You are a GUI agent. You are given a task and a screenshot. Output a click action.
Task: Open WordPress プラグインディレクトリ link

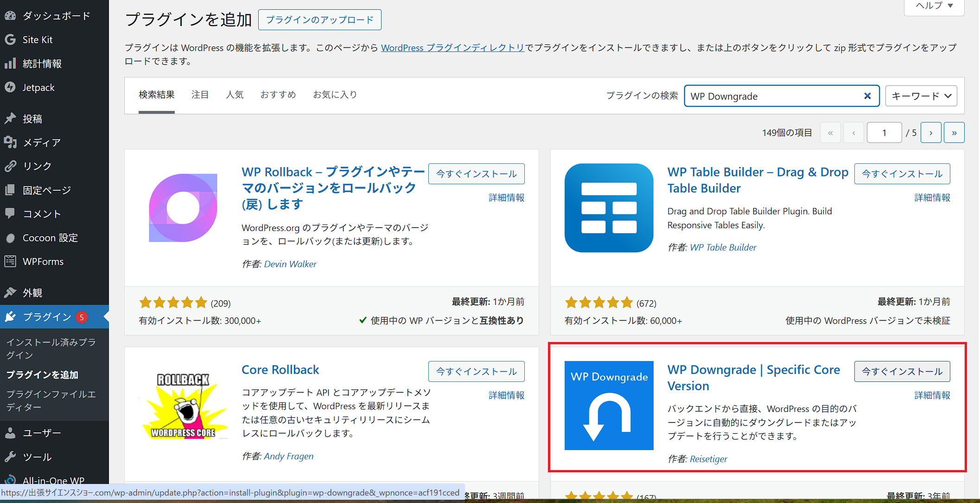coord(452,47)
